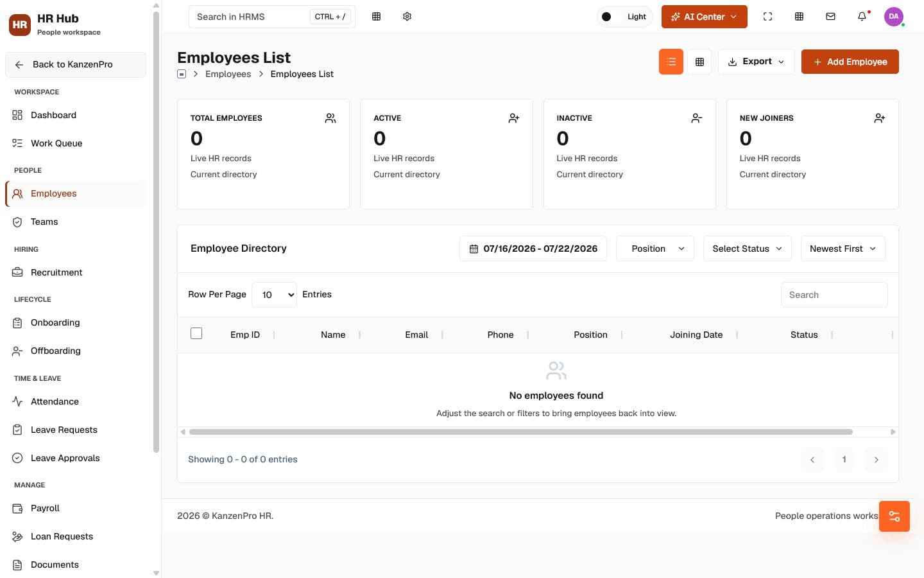This screenshot has height=578, width=924.
Task: Sort by the Name column header
Action: [333, 335]
